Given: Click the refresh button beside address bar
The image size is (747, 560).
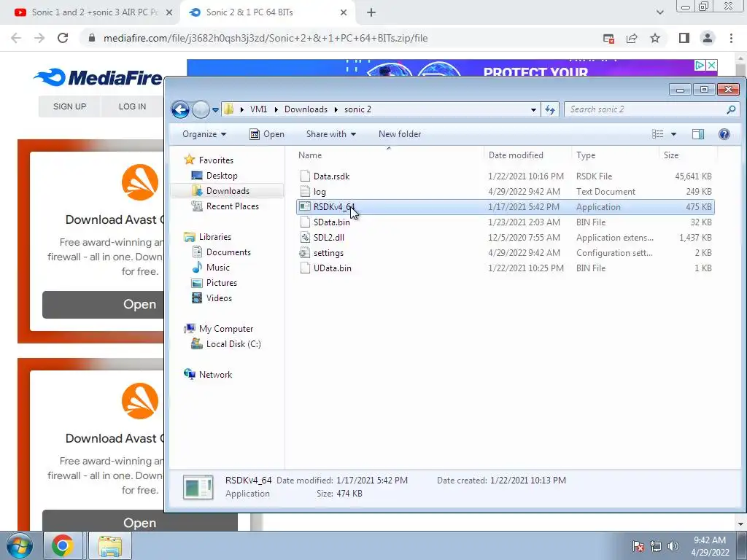Looking at the screenshot, I should coord(550,109).
